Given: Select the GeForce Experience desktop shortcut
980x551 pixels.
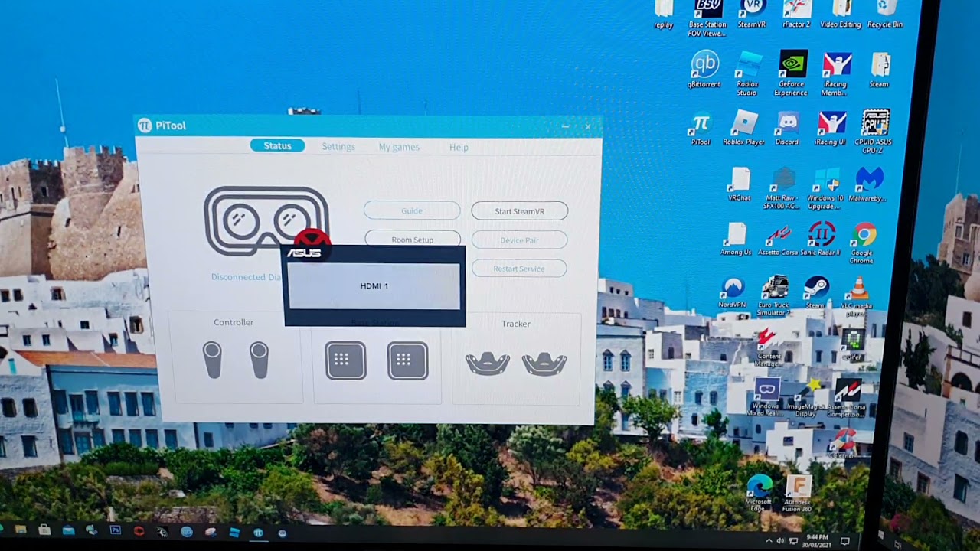Looking at the screenshot, I should click(x=791, y=73).
